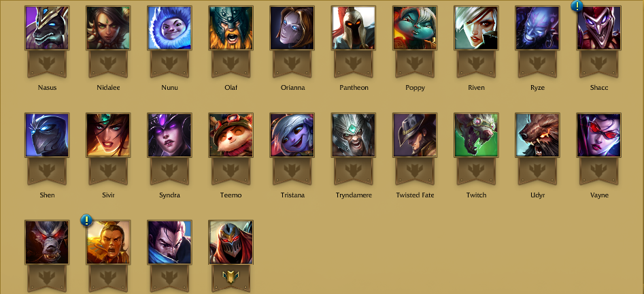Click the mastery banner beneath Udyr
Image resolution: width=644 pixels, height=294 pixels.
click(x=537, y=171)
